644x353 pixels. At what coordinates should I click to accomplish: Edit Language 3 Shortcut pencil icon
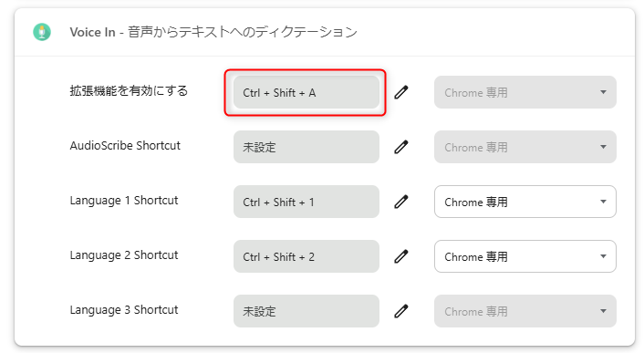[401, 311]
